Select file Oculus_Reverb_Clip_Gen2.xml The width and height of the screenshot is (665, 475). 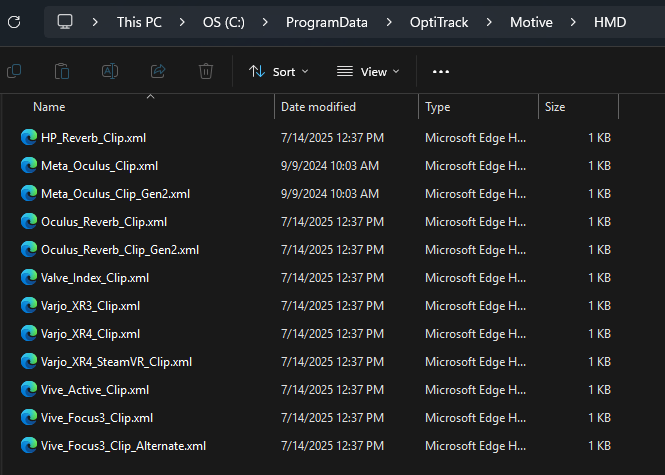point(120,250)
